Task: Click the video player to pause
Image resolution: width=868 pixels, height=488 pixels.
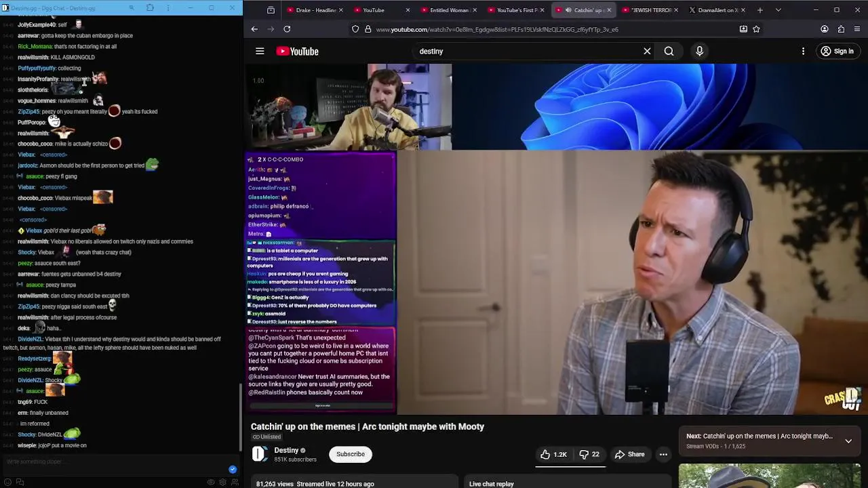Action: [556, 239]
